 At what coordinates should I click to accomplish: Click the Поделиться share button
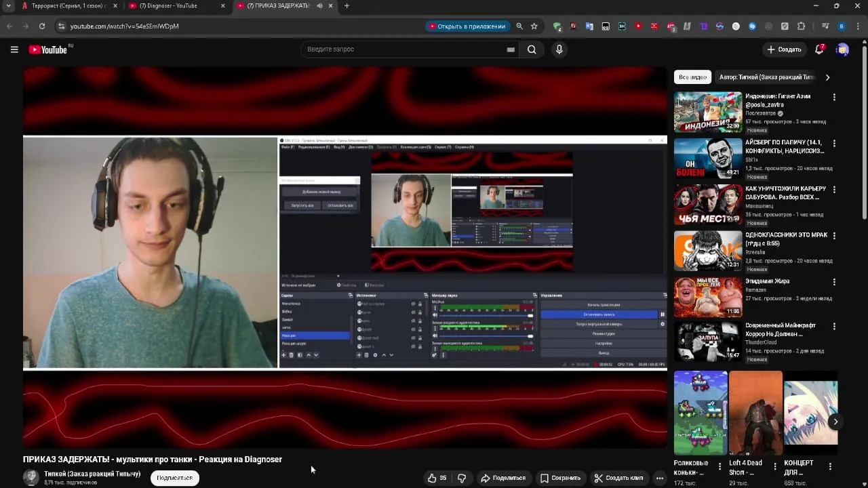pos(503,478)
